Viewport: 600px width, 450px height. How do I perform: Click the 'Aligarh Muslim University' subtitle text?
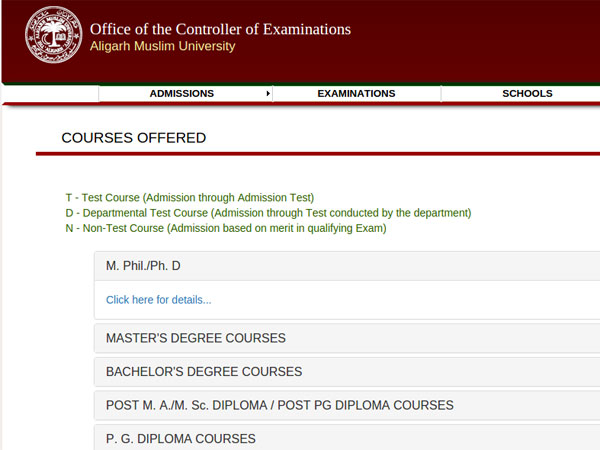[163, 47]
